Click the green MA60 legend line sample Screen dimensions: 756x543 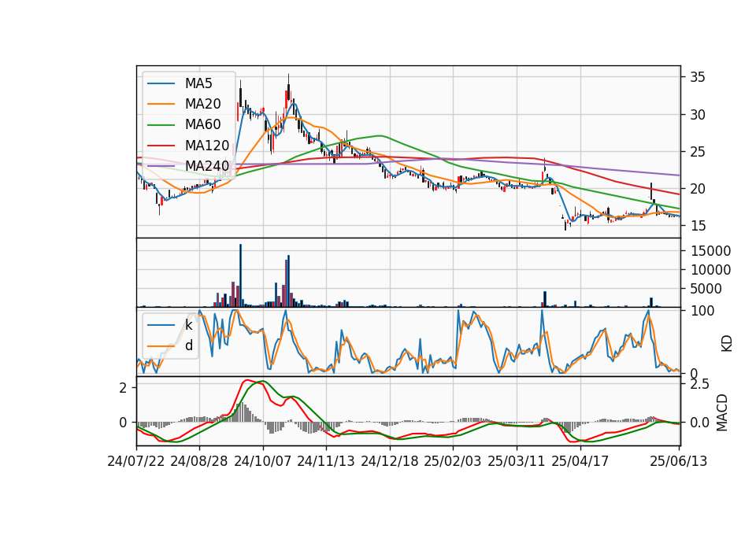161,125
